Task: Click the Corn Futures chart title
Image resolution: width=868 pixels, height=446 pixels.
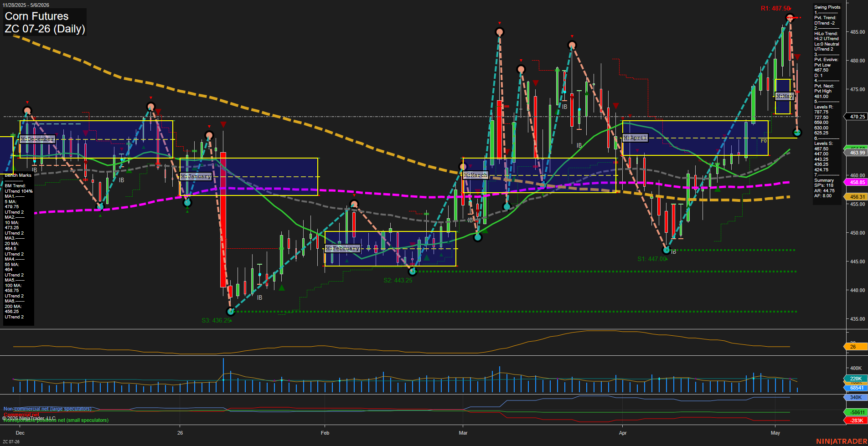Action: [36, 16]
